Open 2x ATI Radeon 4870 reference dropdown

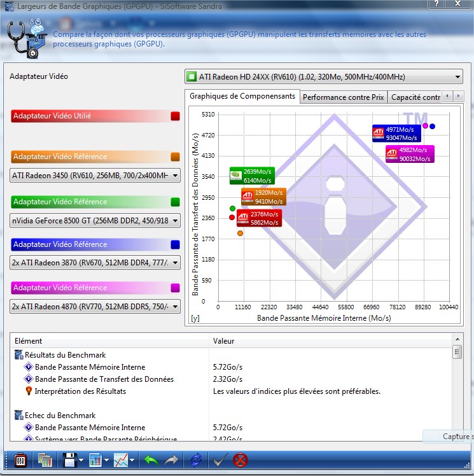coord(95,307)
